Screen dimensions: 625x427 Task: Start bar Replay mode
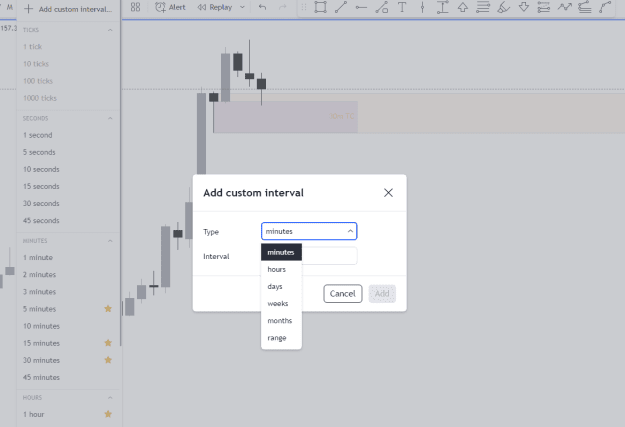215,7
